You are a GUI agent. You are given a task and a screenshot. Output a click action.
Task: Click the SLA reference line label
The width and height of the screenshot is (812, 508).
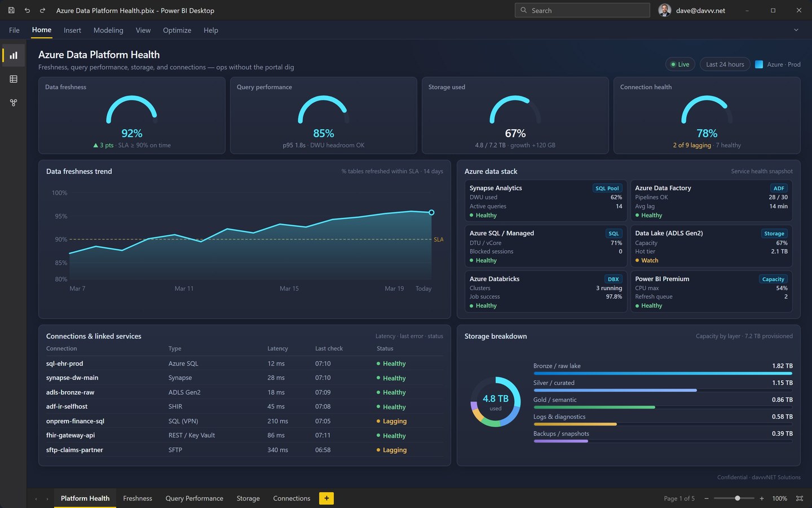click(439, 239)
